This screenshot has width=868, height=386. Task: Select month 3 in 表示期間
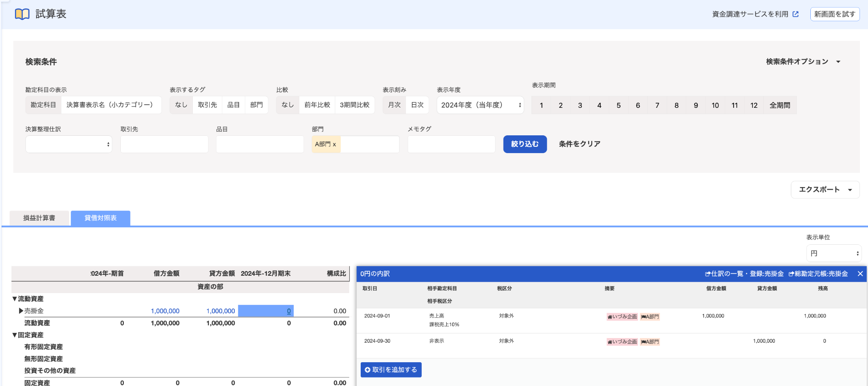(x=580, y=105)
